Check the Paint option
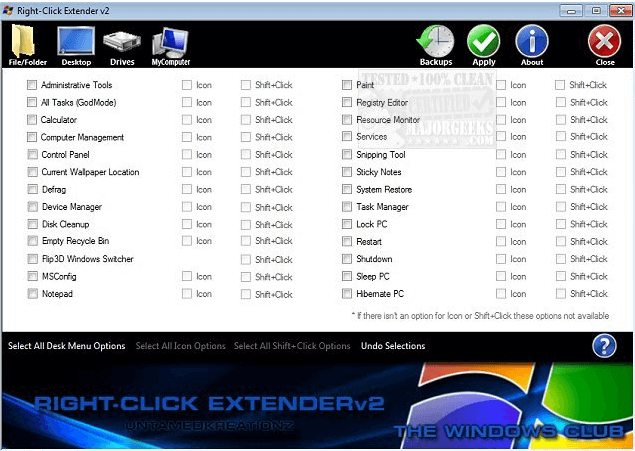 tap(347, 85)
